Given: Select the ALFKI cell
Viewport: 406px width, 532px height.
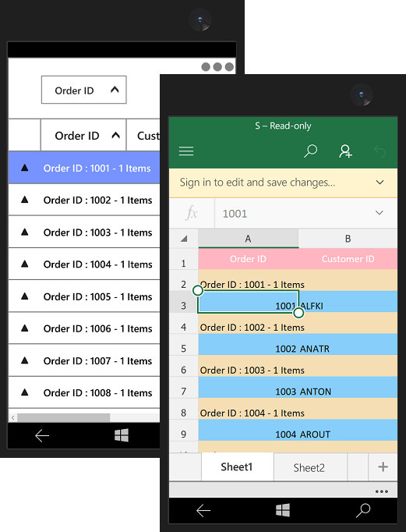Looking at the screenshot, I should (348, 302).
